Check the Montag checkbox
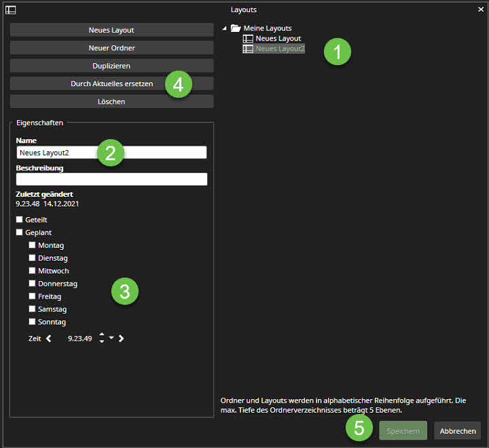Viewport: 489px width, 448px height. [x=32, y=245]
